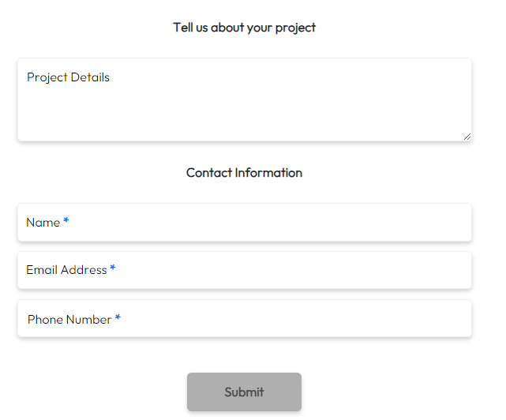Click the 'Phone Number' label text
Screen dimensions: 506x420
pos(69,320)
